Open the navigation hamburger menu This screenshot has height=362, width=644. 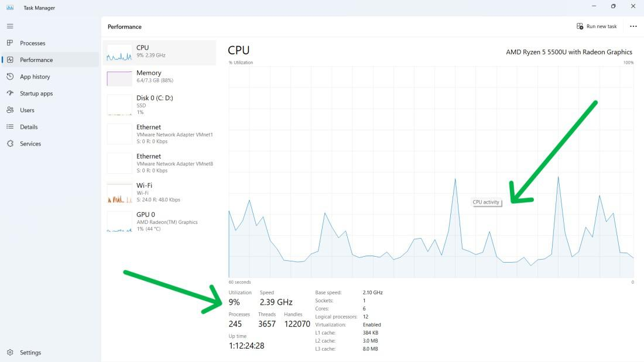9,26
